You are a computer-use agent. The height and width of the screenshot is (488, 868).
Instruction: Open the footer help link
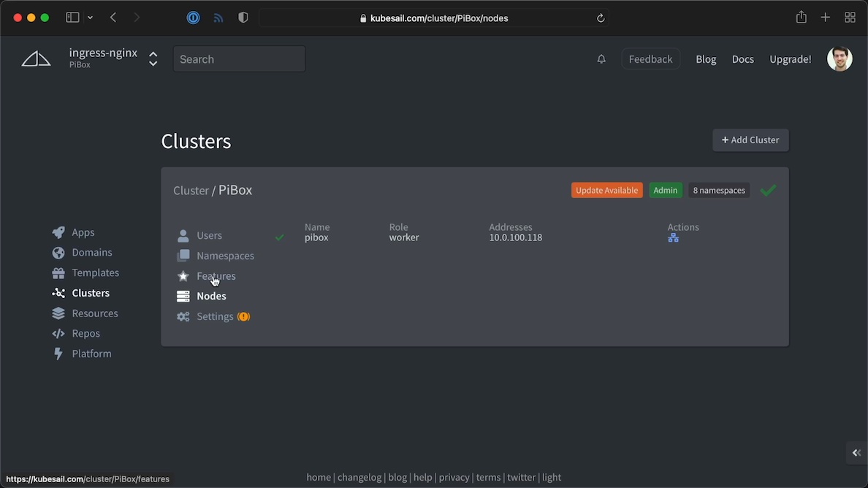click(x=422, y=477)
